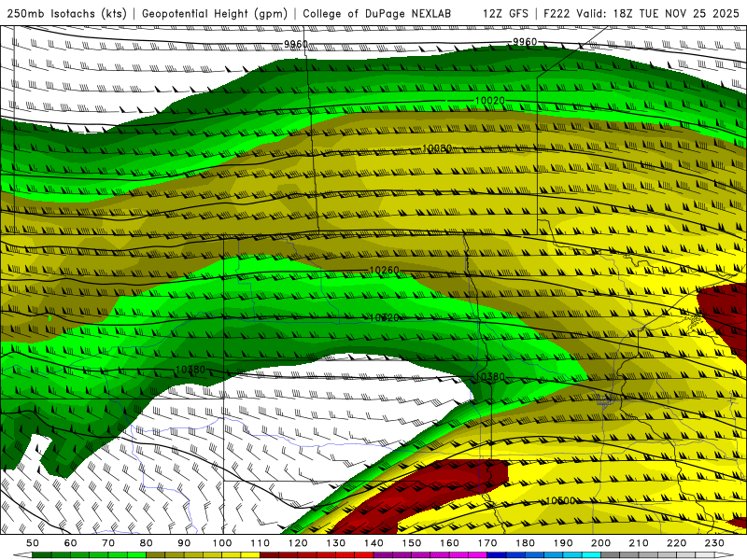This screenshot has height=560, width=747.
Task: Click the rightmost 10380 contour label
Action: coord(489,377)
